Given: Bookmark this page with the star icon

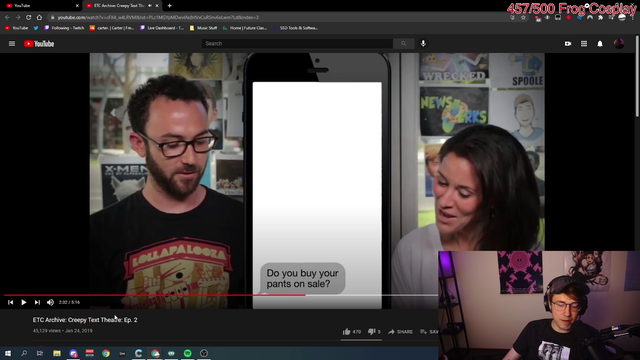Looking at the screenshot, I should pos(523,18).
